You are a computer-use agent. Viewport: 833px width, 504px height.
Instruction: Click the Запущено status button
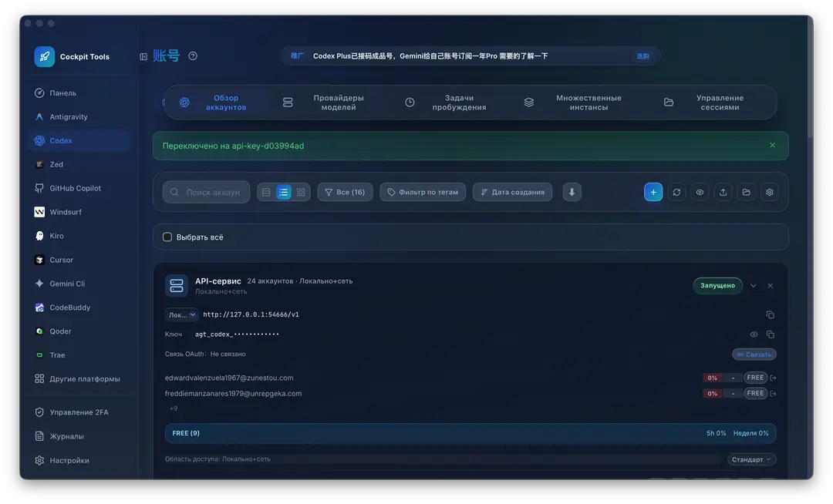coord(717,285)
